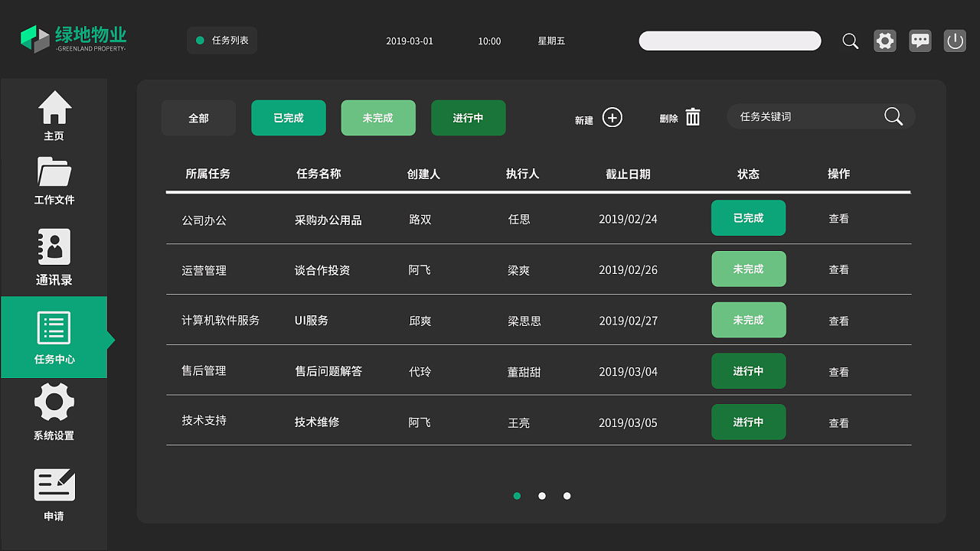980x551 pixels.
Task: Filter tasks by 未完成 tab
Action: [x=378, y=118]
